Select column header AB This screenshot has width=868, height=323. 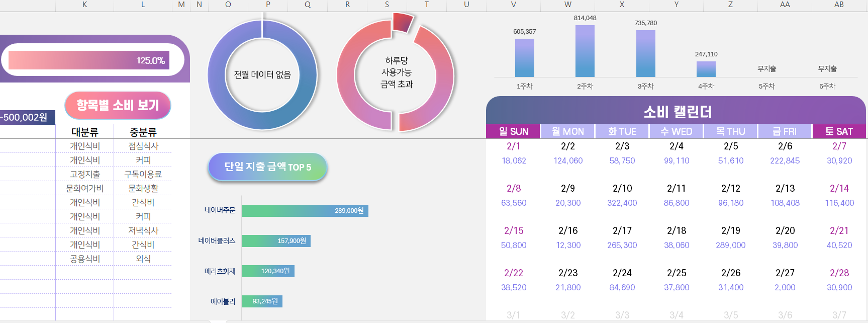click(839, 5)
